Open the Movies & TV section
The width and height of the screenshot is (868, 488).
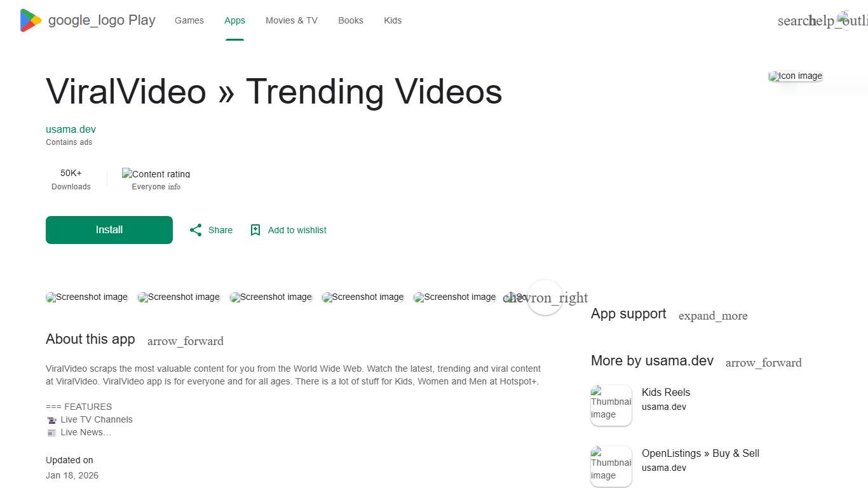(291, 20)
